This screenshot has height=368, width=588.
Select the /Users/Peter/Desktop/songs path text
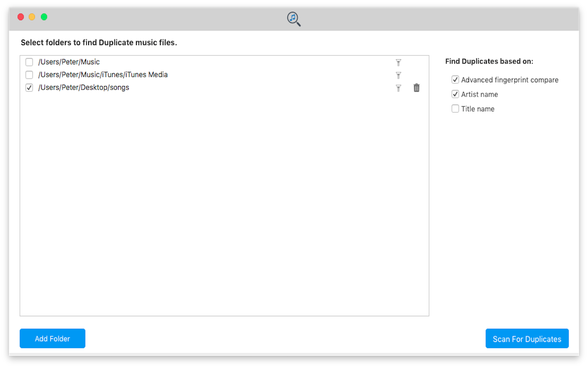pyautogui.click(x=84, y=88)
